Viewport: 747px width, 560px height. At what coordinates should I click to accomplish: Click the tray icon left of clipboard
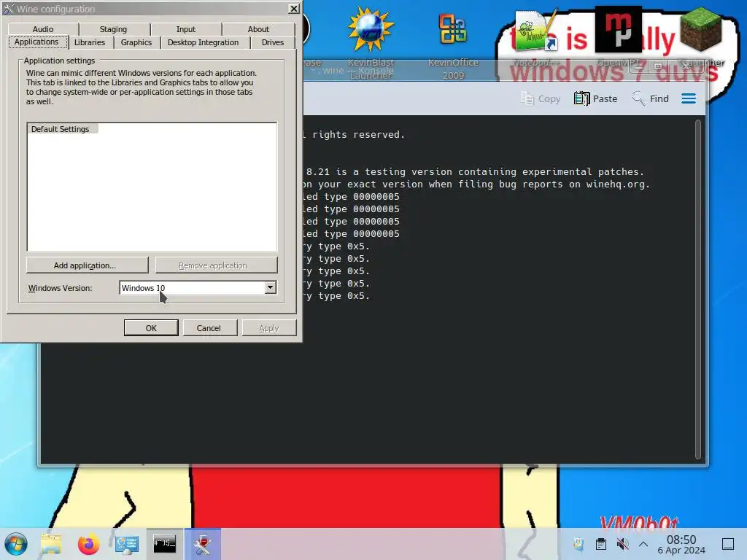pyautogui.click(x=578, y=544)
